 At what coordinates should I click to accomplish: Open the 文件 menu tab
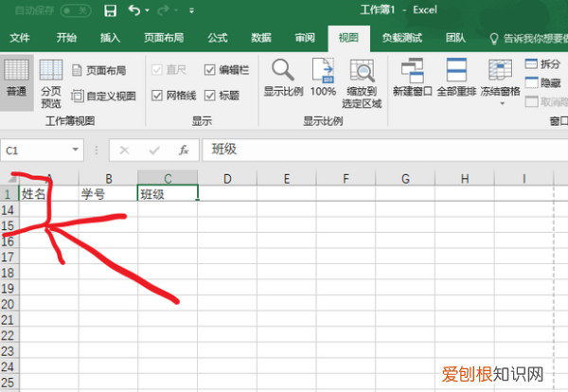[x=20, y=38]
